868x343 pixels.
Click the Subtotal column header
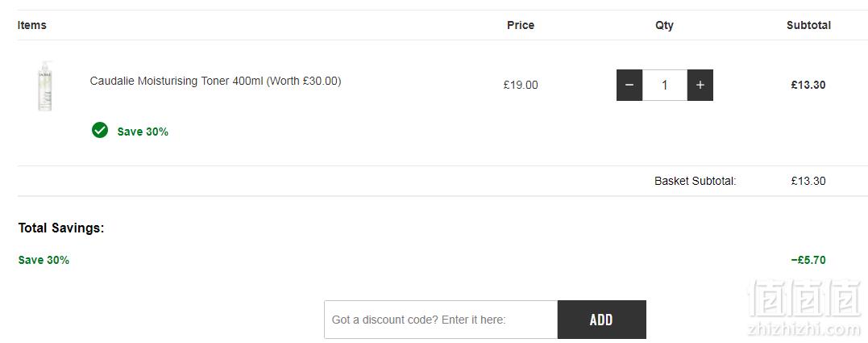point(809,25)
